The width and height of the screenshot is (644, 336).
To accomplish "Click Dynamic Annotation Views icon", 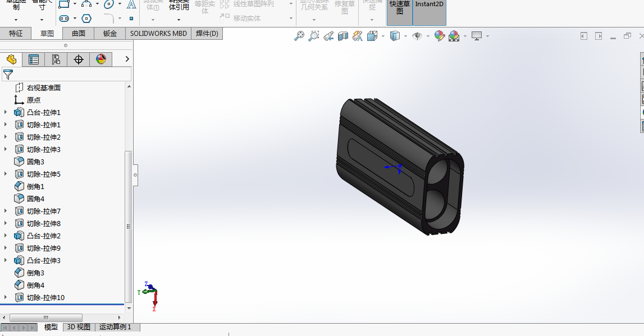I will pyautogui.click(x=357, y=36).
